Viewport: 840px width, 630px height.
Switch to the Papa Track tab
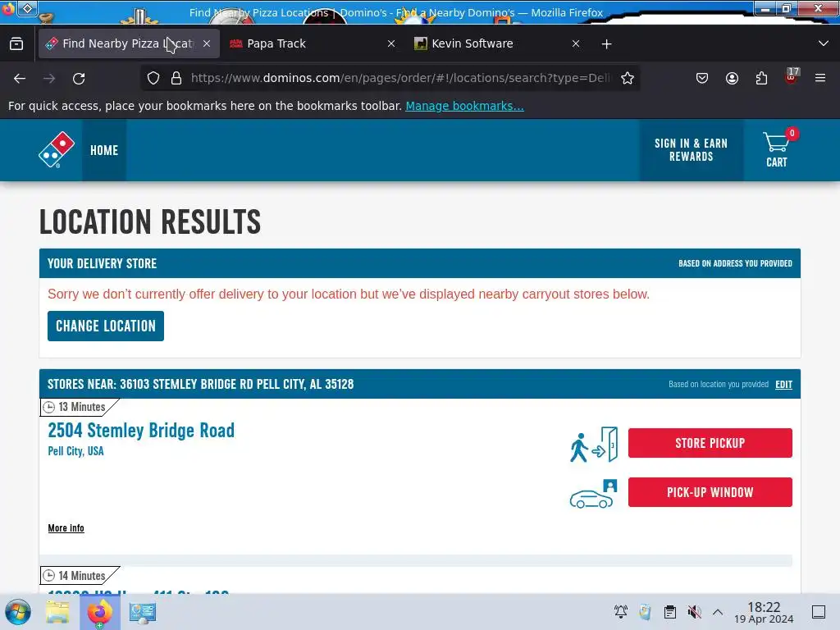coord(313,43)
